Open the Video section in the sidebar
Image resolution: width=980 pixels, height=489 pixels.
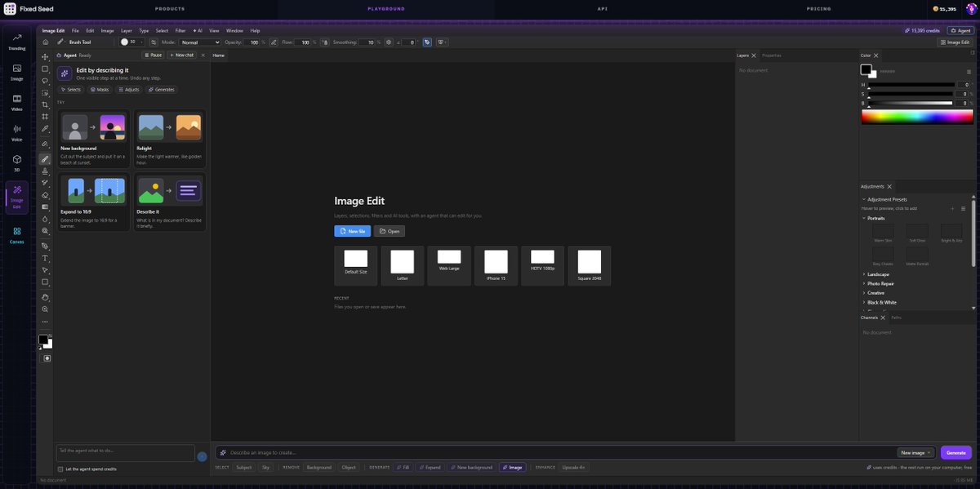click(x=17, y=102)
